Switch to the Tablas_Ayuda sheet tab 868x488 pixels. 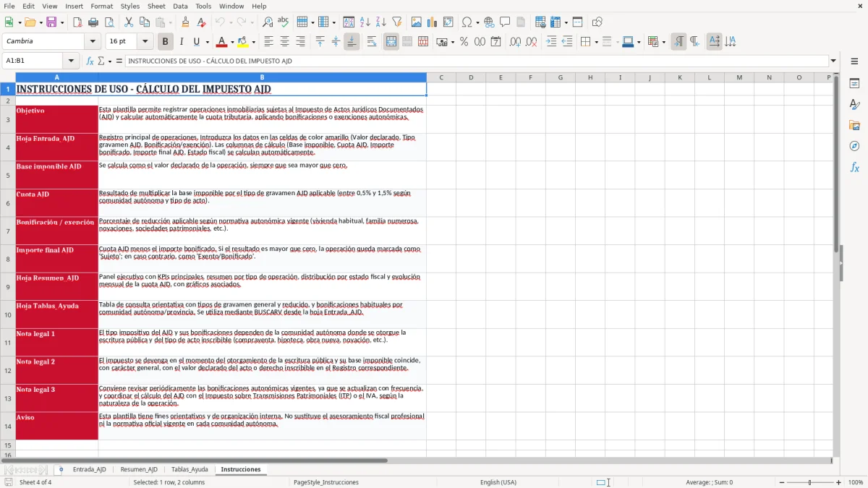190,469
